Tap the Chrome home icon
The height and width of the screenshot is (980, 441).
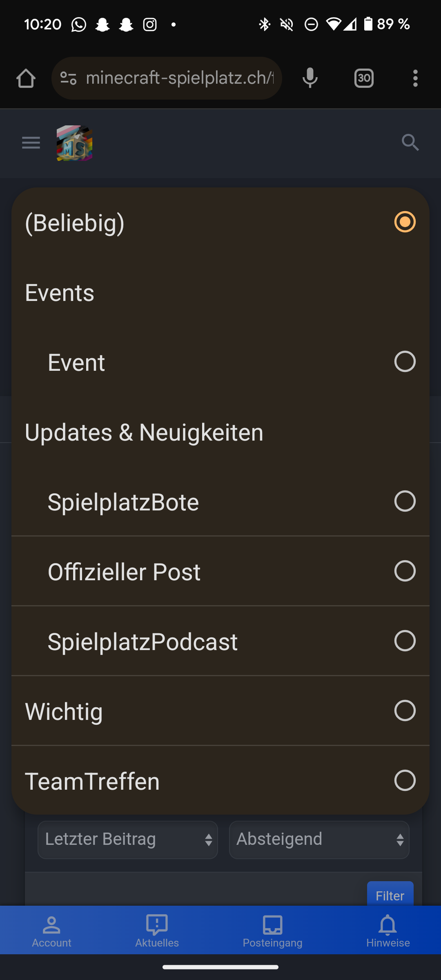(x=26, y=78)
